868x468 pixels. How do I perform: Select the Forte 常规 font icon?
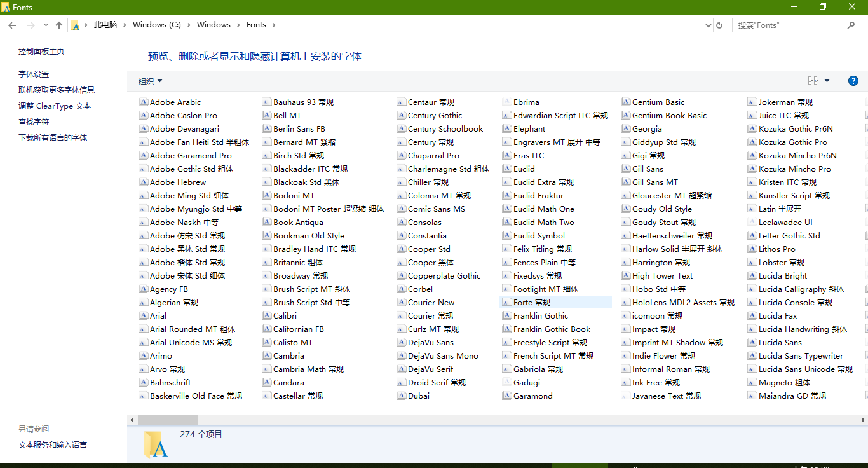point(507,302)
